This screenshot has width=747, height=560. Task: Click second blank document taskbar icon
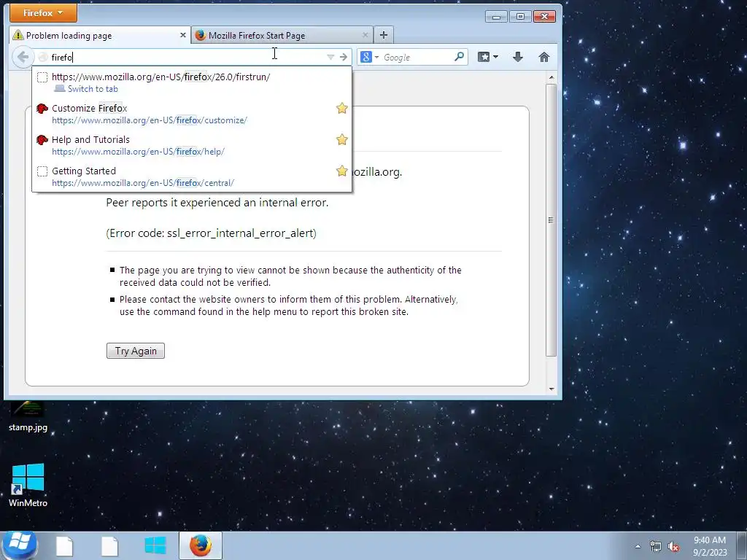pyautogui.click(x=109, y=546)
